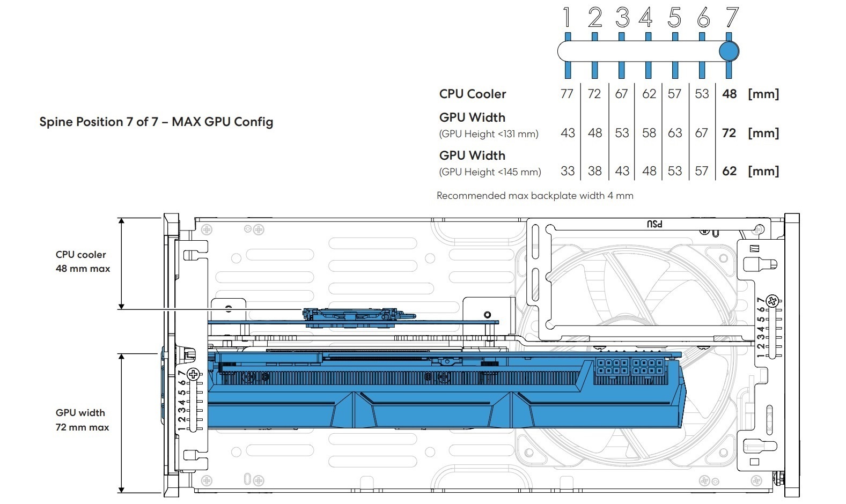
Task: Click the value 53 in the CPU Cooler row
Action: point(702,94)
